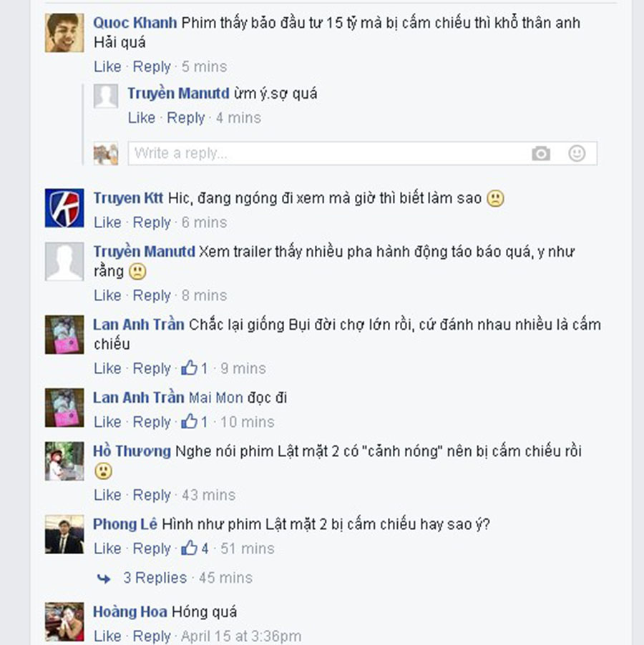Like Truyen Ktt's comment

[x=107, y=222]
